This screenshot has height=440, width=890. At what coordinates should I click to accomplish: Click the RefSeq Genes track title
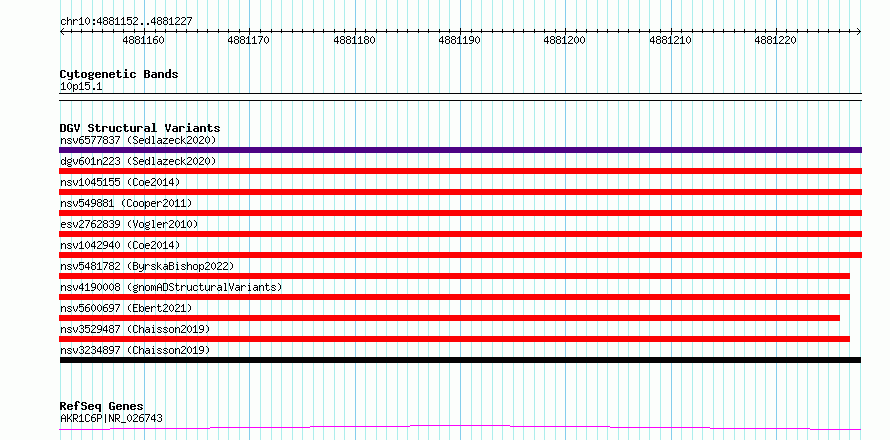(102, 407)
